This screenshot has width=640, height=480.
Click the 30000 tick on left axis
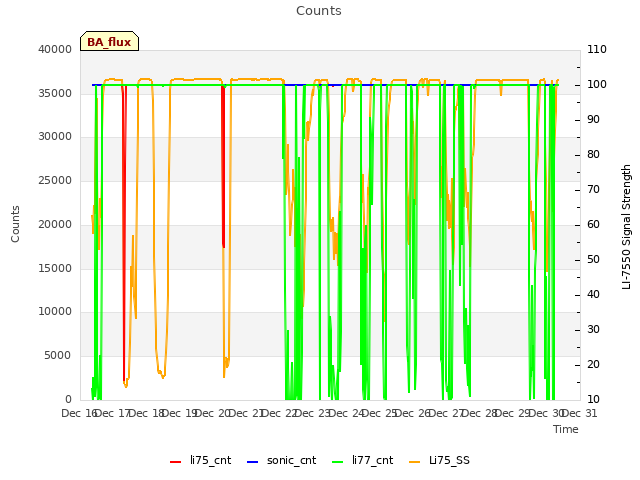(x=55, y=137)
